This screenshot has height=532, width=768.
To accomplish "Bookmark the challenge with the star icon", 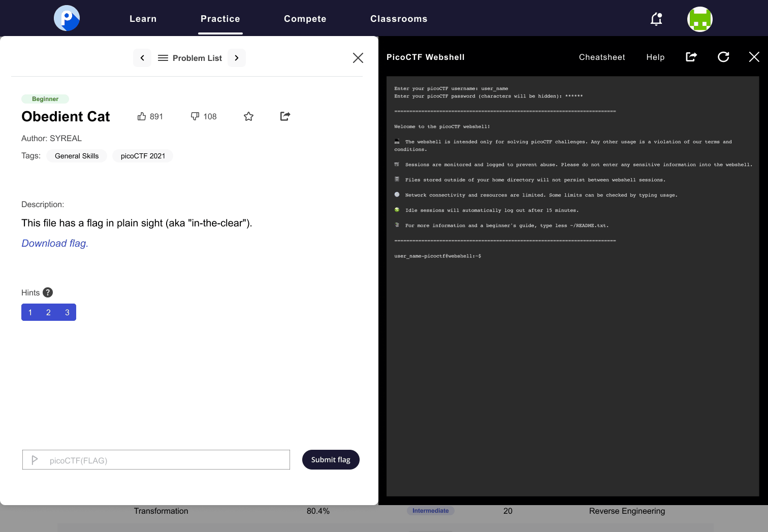I will pyautogui.click(x=248, y=116).
